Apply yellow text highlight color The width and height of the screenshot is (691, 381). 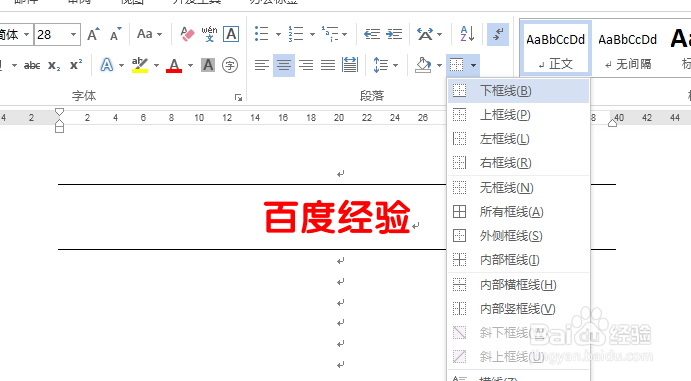140,65
